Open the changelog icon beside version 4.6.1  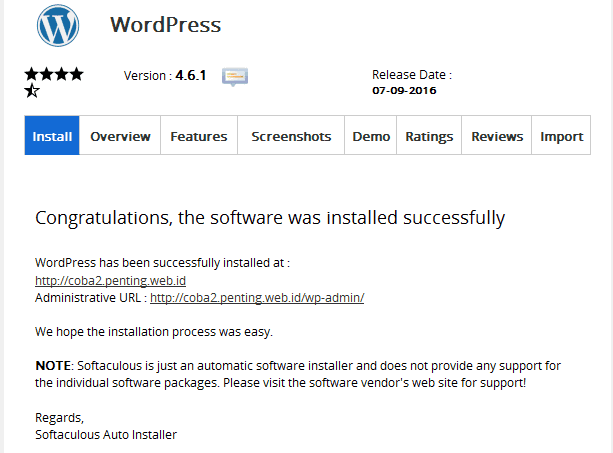pyautogui.click(x=235, y=77)
